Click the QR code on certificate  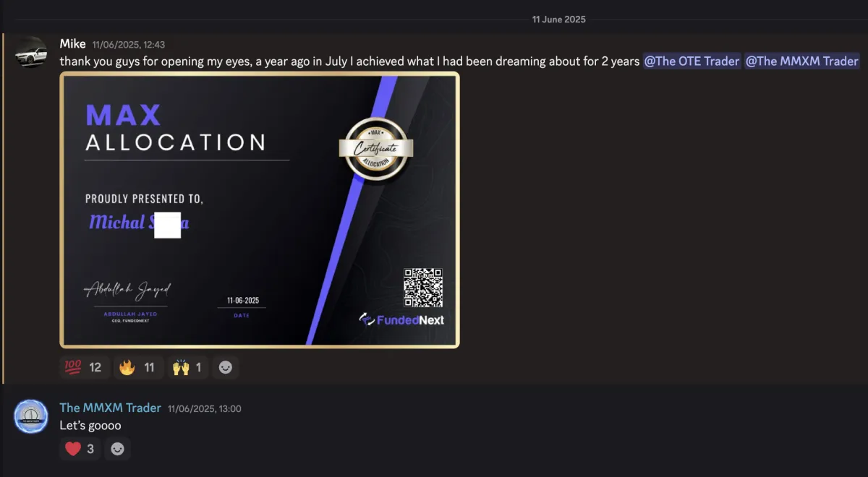point(423,288)
